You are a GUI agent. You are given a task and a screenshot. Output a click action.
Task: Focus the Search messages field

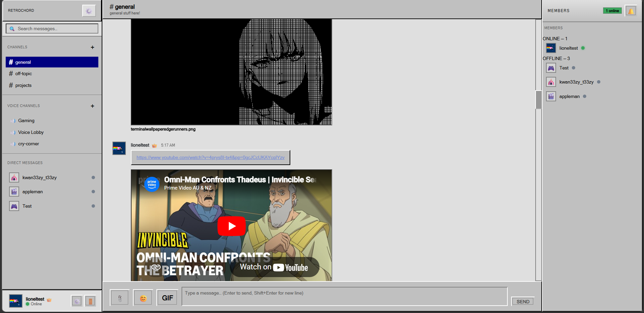(x=52, y=29)
